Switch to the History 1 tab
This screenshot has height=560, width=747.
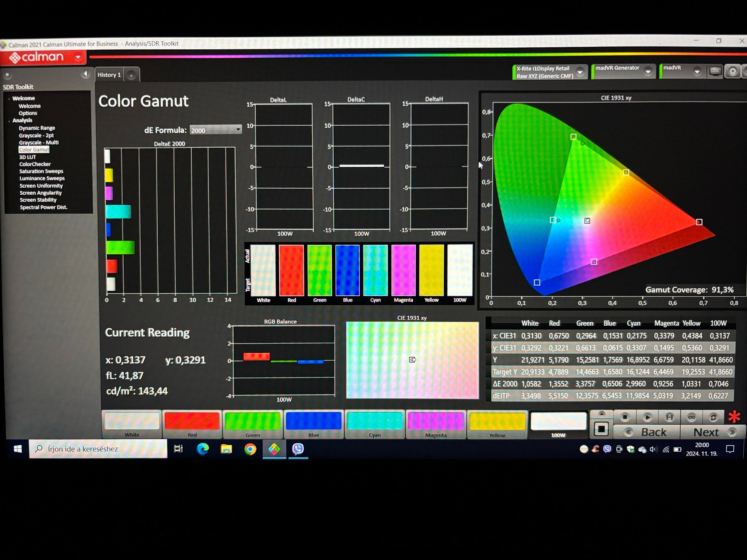(109, 75)
